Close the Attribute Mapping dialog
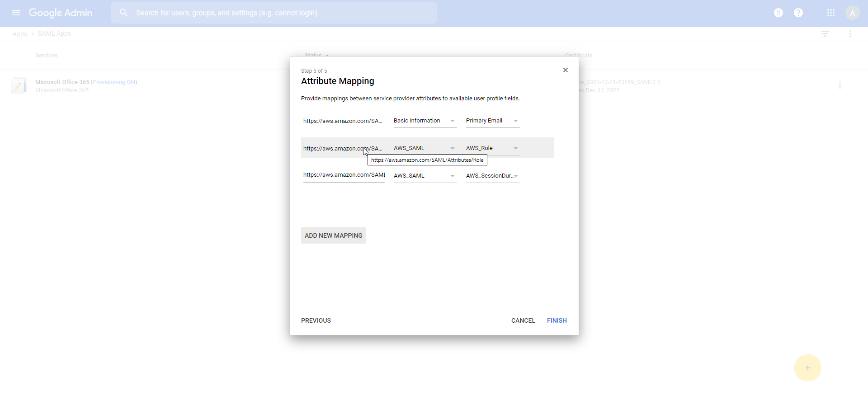 click(x=566, y=70)
